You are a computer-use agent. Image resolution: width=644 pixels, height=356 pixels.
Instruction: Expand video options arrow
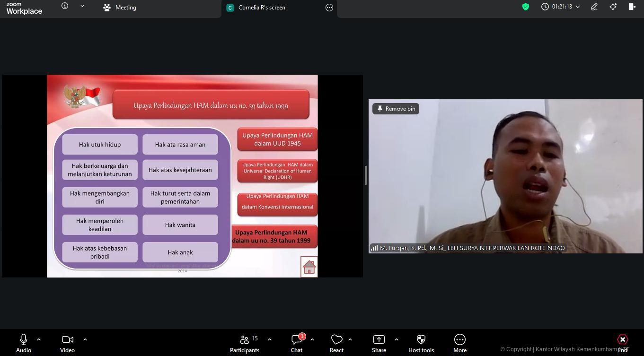click(x=85, y=339)
